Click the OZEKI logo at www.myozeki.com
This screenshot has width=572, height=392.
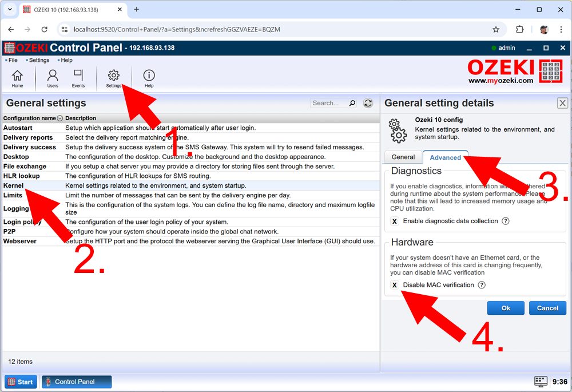pyautogui.click(x=515, y=72)
